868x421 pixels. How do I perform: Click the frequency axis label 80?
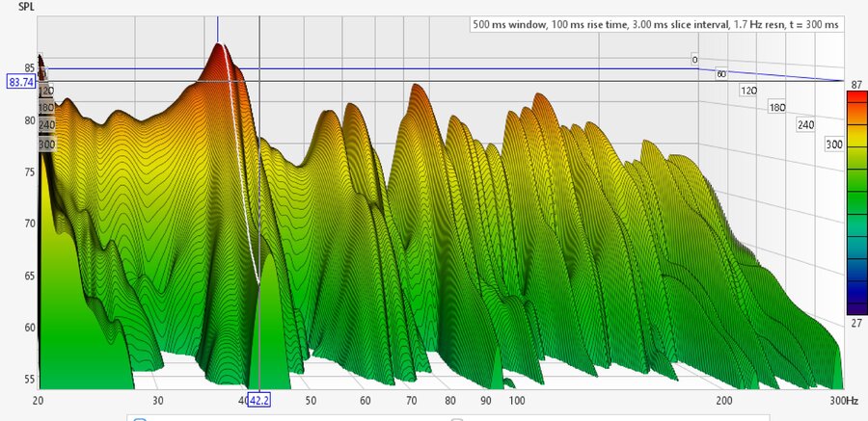tap(450, 400)
